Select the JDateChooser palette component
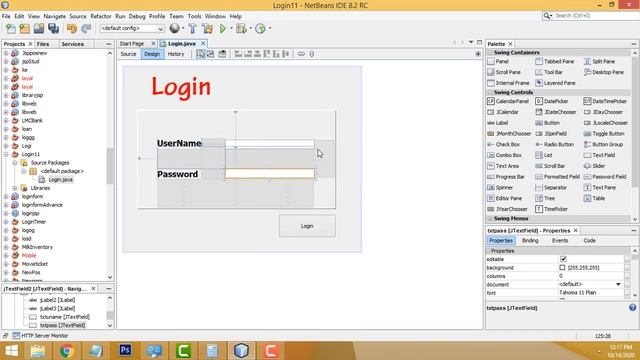640x360 pixels. click(556, 112)
